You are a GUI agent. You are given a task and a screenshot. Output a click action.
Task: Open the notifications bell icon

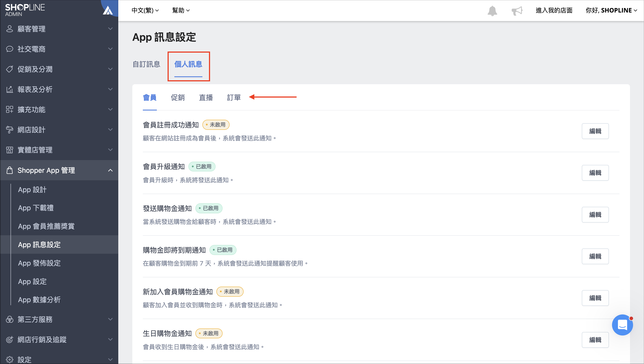point(492,11)
